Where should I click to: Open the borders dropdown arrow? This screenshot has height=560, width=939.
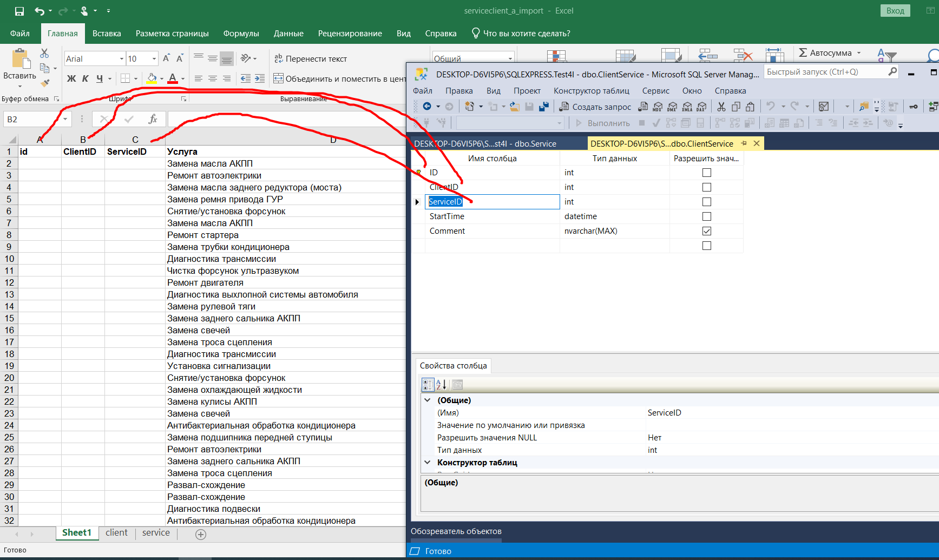coord(136,79)
